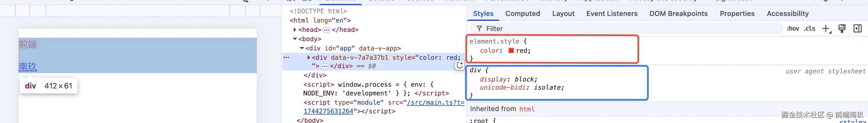Viewport: 868px width, 123px height.
Task: Open the Computed tab
Action: point(522,14)
